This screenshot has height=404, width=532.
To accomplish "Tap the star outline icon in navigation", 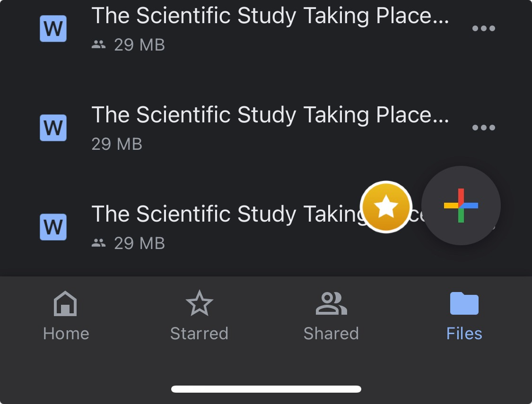I will pyautogui.click(x=200, y=303).
